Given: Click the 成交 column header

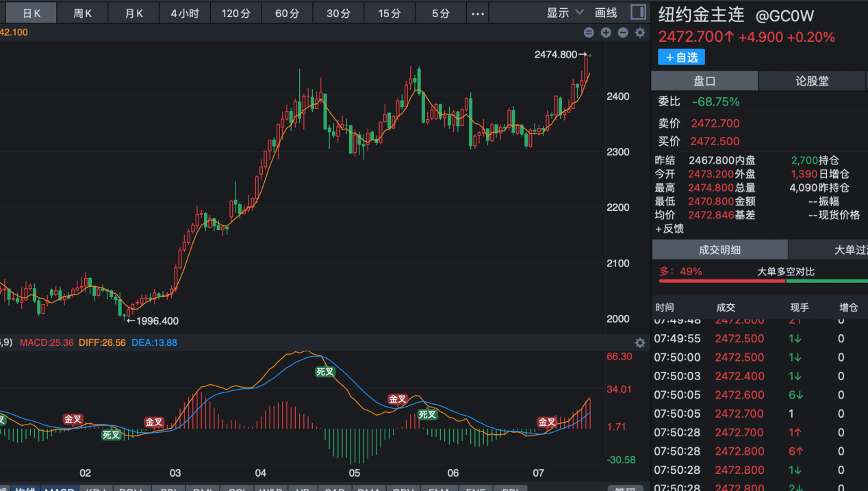Looking at the screenshot, I should (726, 307).
